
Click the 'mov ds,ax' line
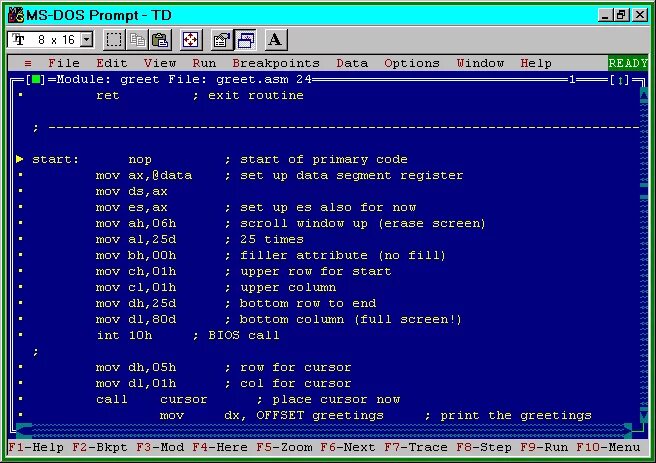coord(132,192)
